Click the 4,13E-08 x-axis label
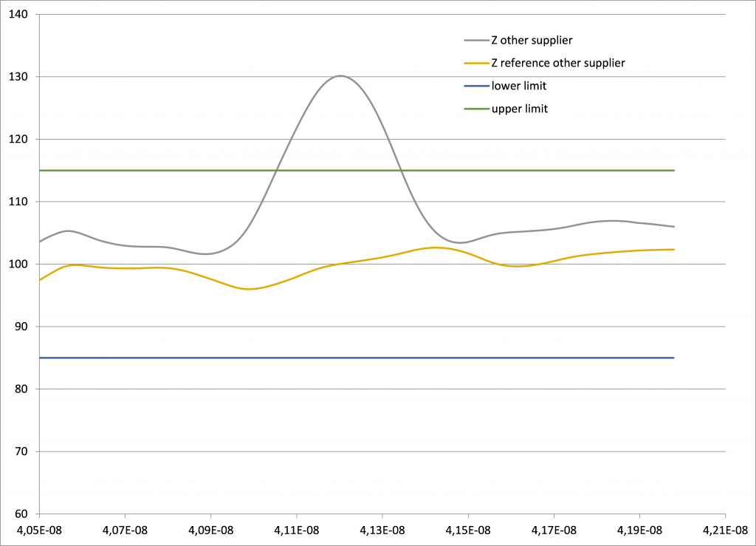This screenshot has height=546, width=756. (382, 530)
